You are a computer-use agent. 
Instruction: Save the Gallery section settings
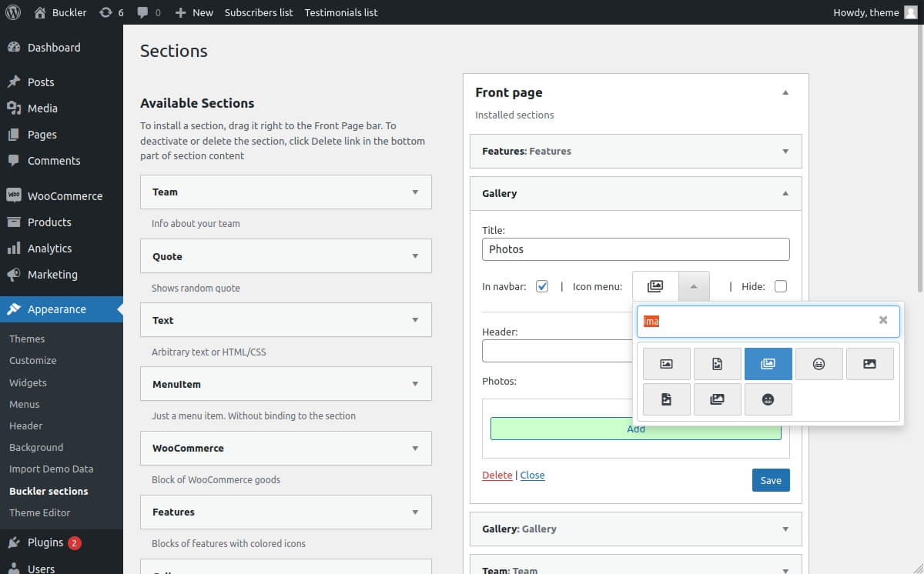click(x=770, y=480)
